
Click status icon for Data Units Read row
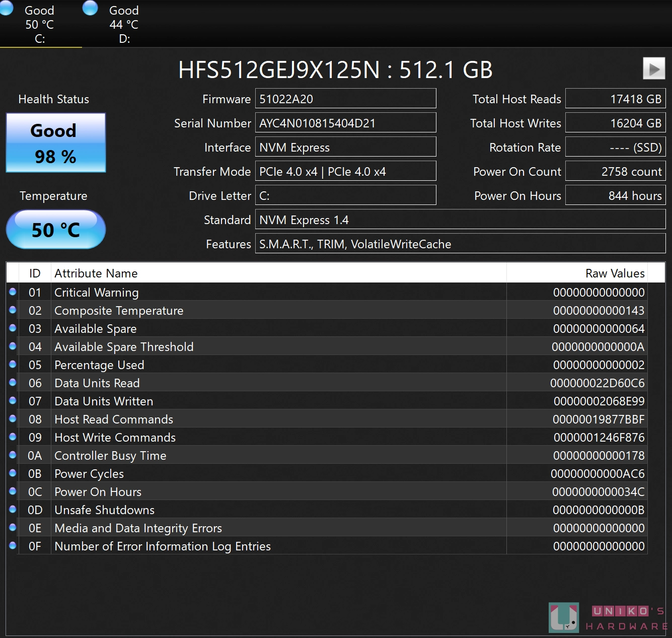pos(13,382)
